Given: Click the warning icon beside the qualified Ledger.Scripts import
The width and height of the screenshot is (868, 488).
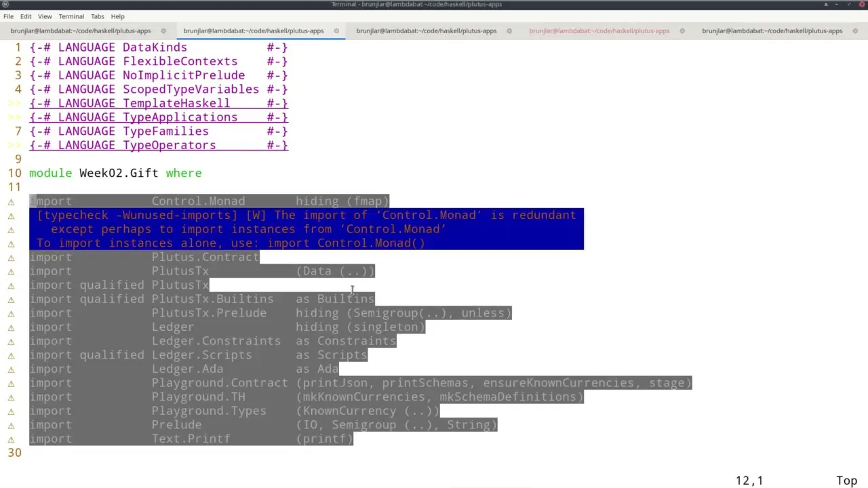Looking at the screenshot, I should (11, 354).
